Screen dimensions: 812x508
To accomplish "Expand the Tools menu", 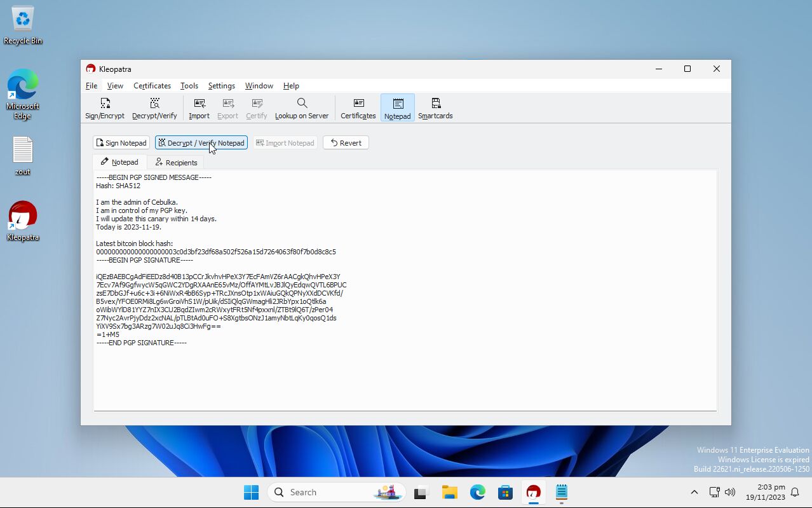I will [189, 86].
